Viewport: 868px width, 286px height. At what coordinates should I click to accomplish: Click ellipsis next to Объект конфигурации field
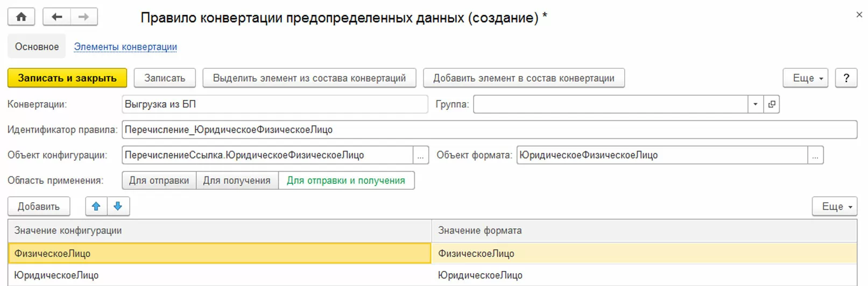click(420, 155)
